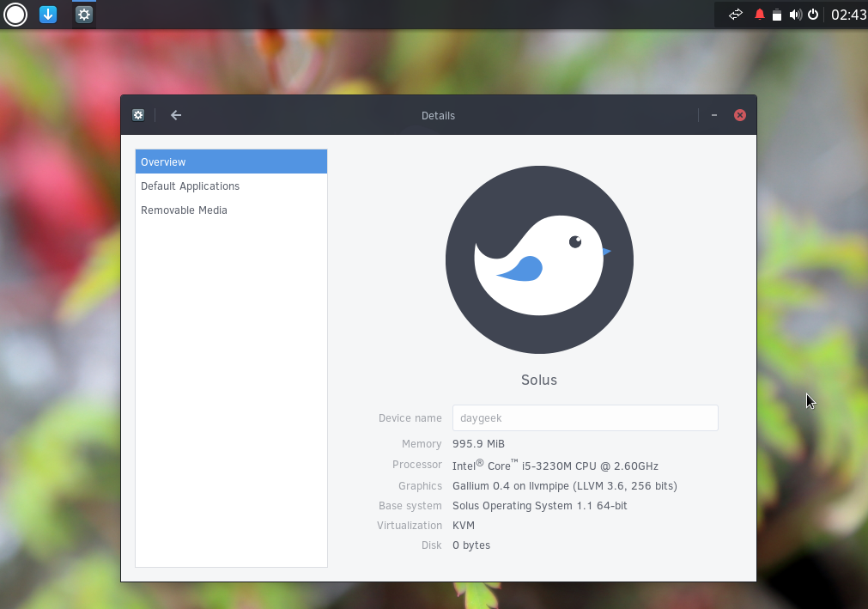Select the Settings gear icon in top panel
The width and height of the screenshot is (868, 609).
pyautogui.click(x=84, y=15)
